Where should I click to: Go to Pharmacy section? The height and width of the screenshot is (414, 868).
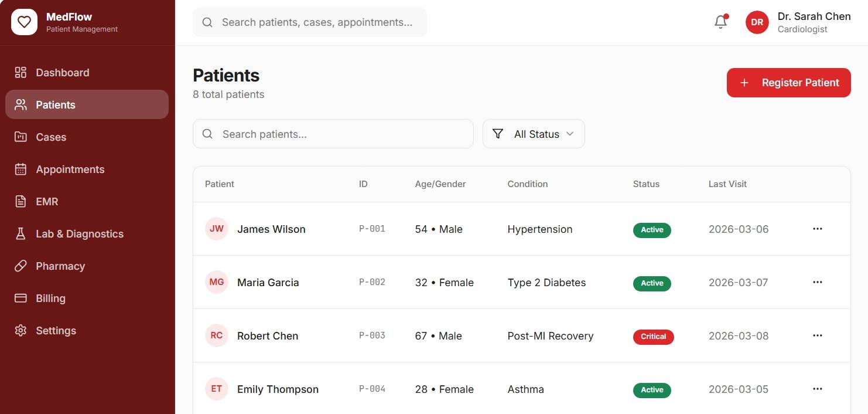pos(87,266)
